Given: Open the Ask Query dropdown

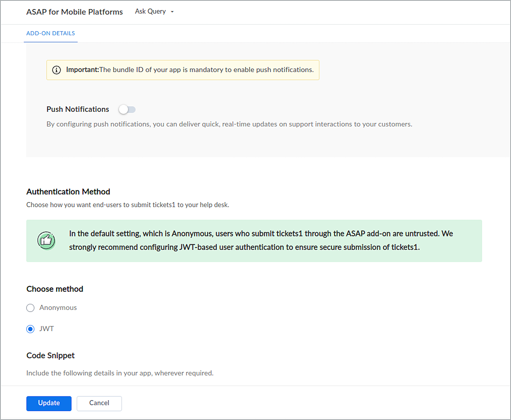Looking at the screenshot, I should click(150, 12).
